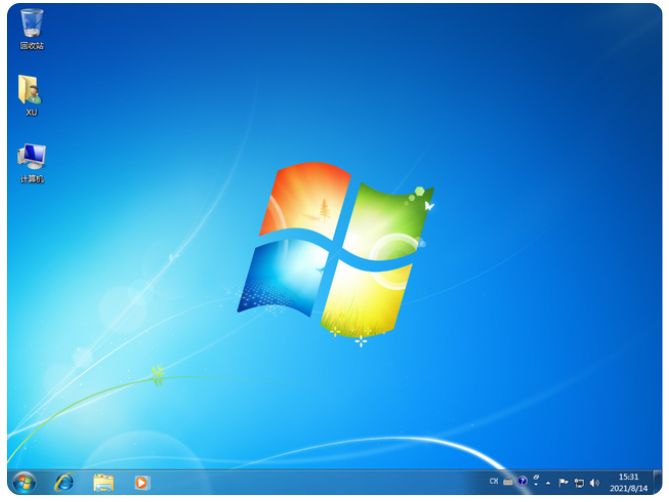Open the volume speaker control
The width and height of the screenshot is (669, 502).
click(594, 482)
